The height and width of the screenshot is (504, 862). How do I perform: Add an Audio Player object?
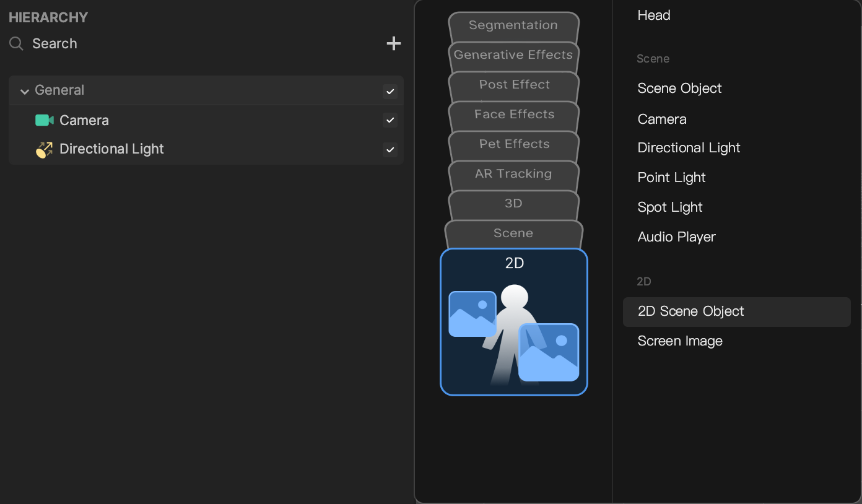[676, 237]
